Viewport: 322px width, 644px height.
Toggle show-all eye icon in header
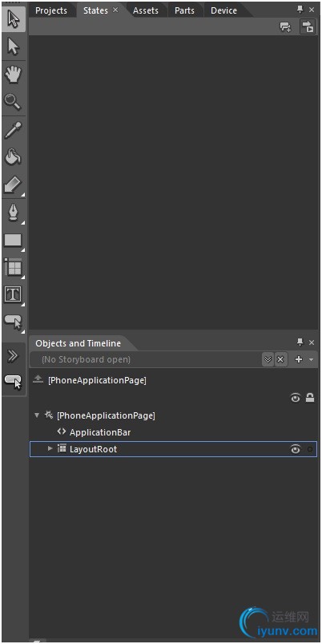(x=296, y=398)
